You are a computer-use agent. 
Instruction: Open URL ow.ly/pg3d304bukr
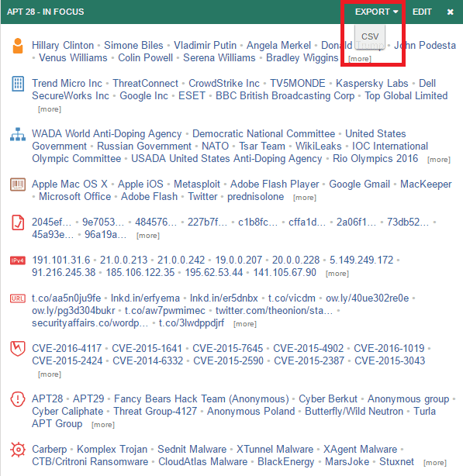click(74, 311)
